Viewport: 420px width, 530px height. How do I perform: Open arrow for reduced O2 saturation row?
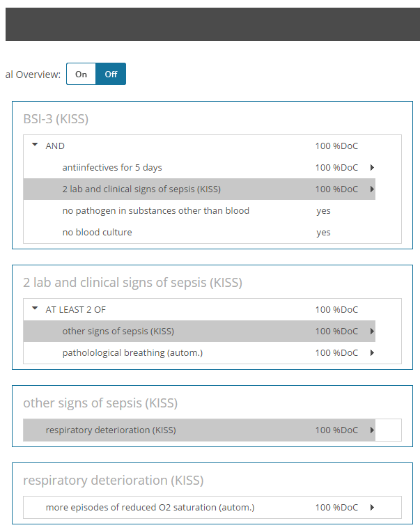point(372,507)
